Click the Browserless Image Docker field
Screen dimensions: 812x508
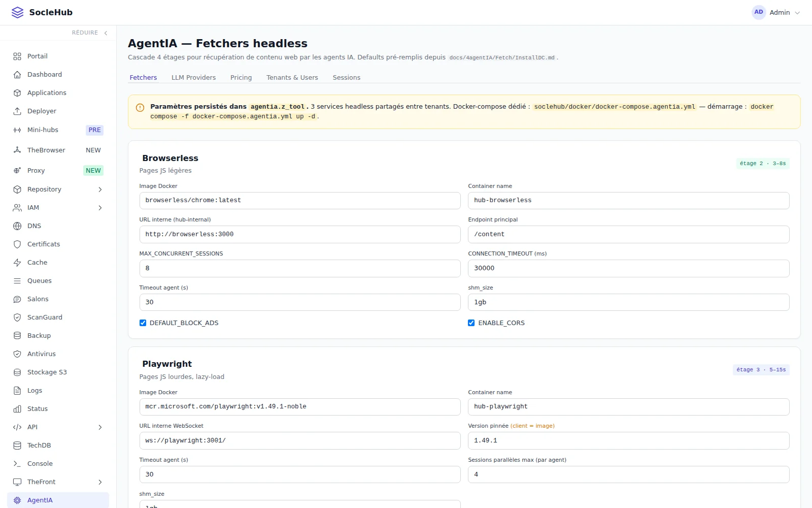coord(300,201)
